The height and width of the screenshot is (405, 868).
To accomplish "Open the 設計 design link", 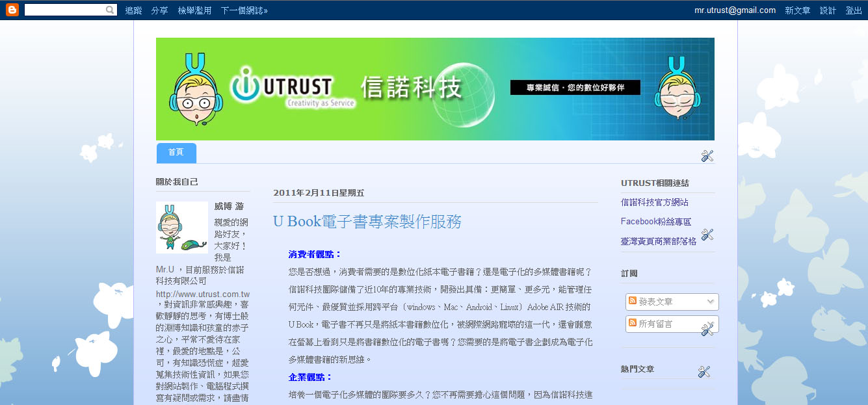I will (828, 10).
